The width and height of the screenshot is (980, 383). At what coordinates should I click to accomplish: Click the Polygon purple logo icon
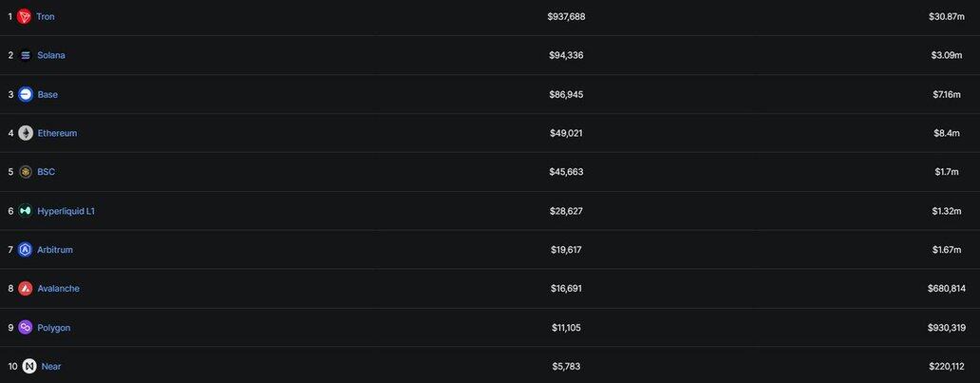click(26, 328)
